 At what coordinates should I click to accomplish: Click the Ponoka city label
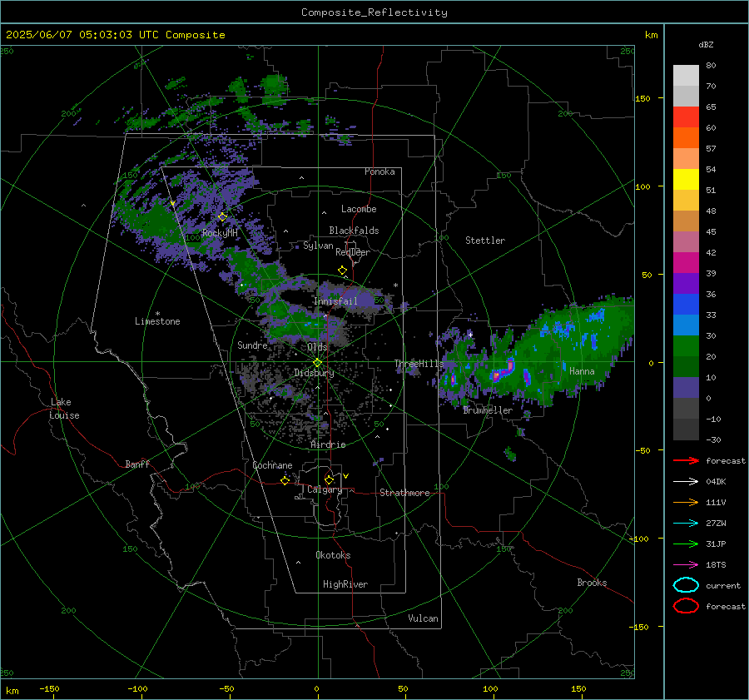(x=379, y=171)
